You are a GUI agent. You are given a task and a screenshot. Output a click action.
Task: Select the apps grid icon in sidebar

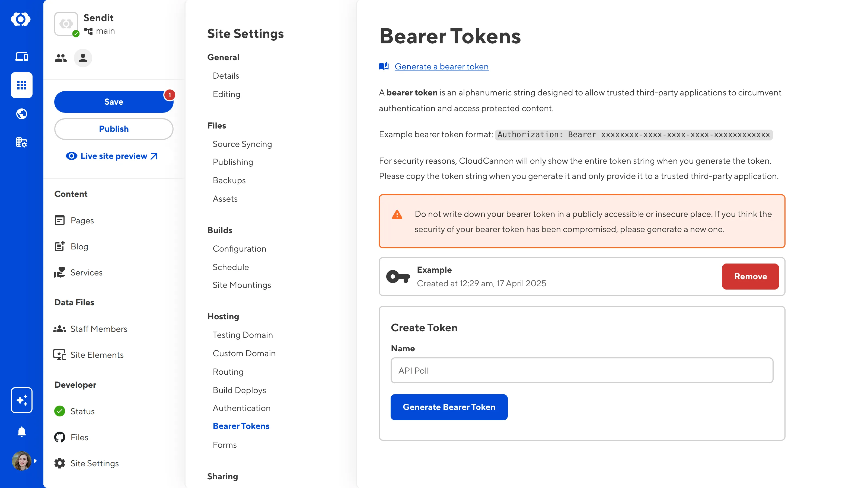(22, 85)
